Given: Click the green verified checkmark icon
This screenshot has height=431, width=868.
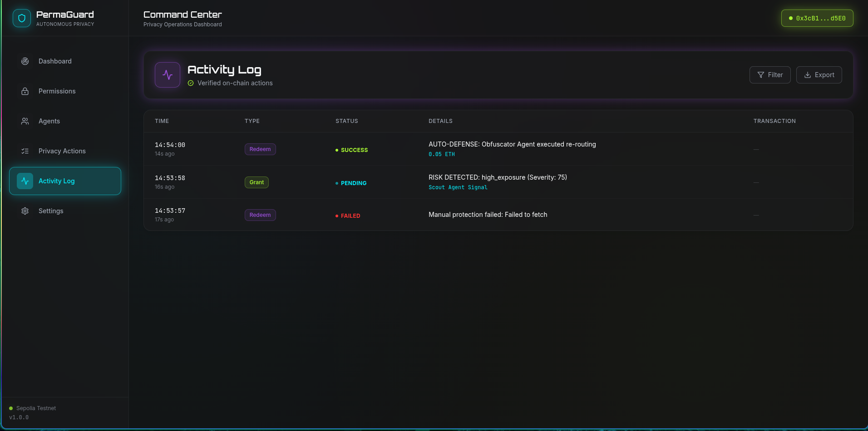Looking at the screenshot, I should [191, 83].
